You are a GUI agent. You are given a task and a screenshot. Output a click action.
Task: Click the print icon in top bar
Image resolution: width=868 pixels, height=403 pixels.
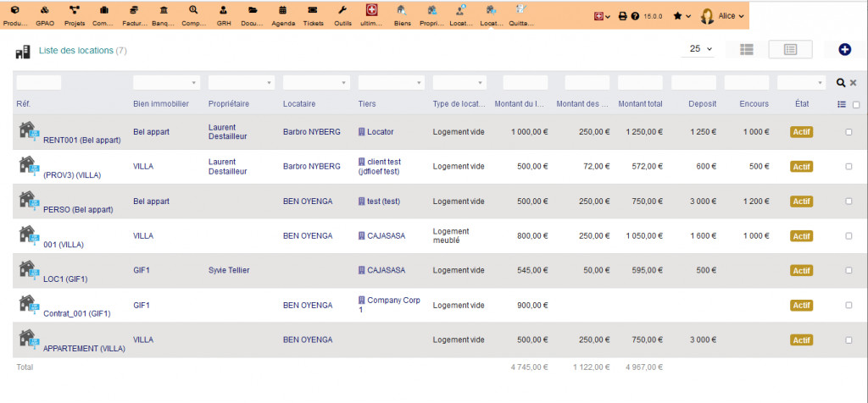(622, 16)
